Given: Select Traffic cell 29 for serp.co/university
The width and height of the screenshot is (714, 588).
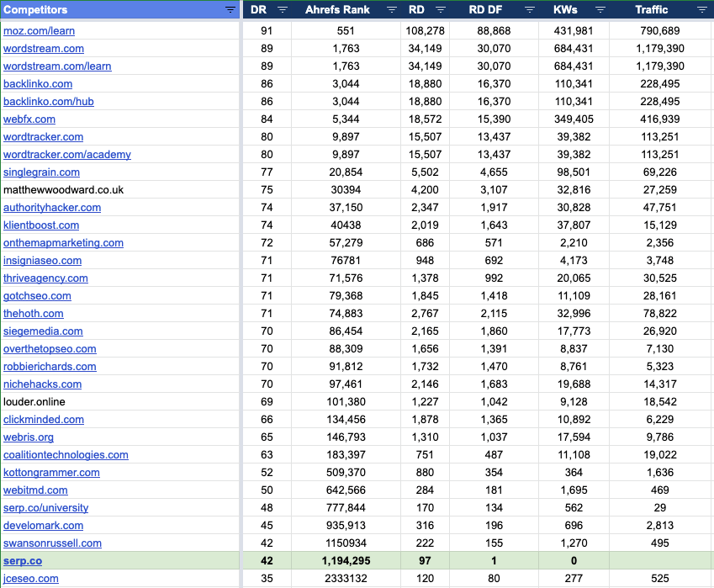Looking at the screenshot, I should (660, 508).
